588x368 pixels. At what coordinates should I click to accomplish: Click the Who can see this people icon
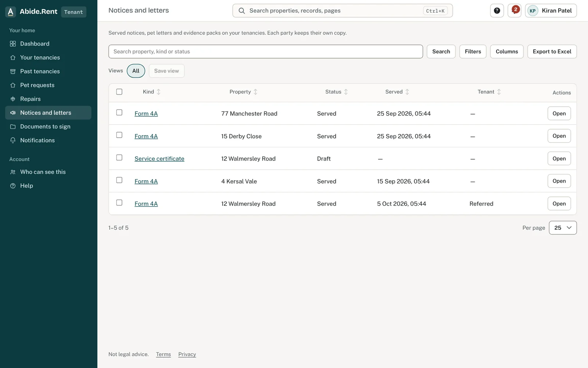[13, 172]
